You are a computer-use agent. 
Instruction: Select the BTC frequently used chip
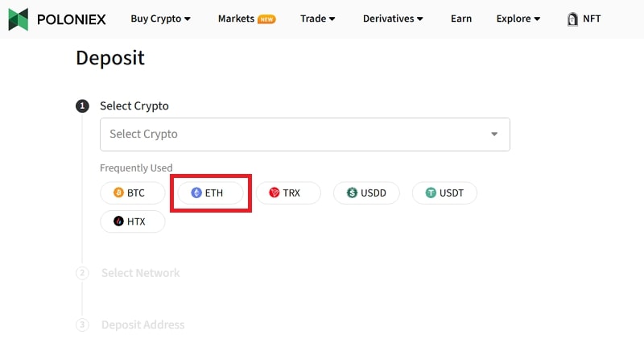(132, 193)
